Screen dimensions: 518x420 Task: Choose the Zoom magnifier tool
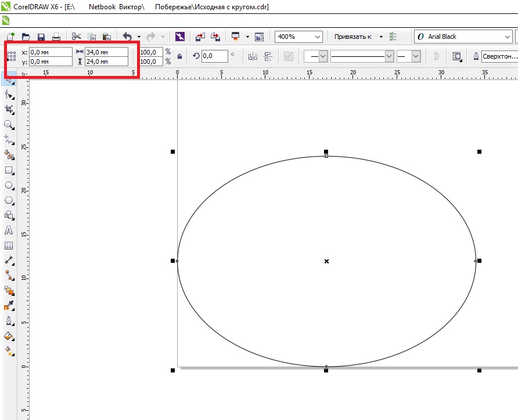pyautogui.click(x=9, y=125)
